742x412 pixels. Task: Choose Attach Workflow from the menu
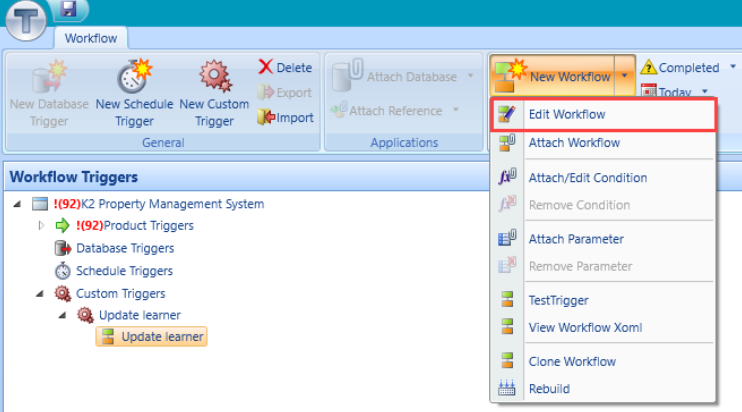coord(573,143)
